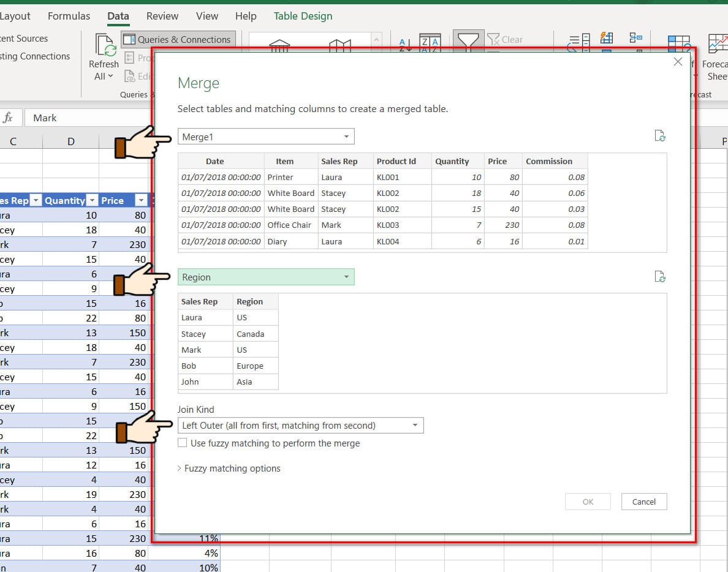Viewport: 728px width, 572px height.
Task: Switch to the Formulas tab
Action: [69, 17]
